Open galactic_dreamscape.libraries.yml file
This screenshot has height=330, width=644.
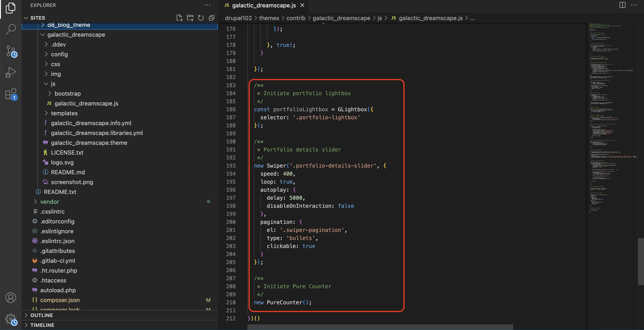coord(97,133)
